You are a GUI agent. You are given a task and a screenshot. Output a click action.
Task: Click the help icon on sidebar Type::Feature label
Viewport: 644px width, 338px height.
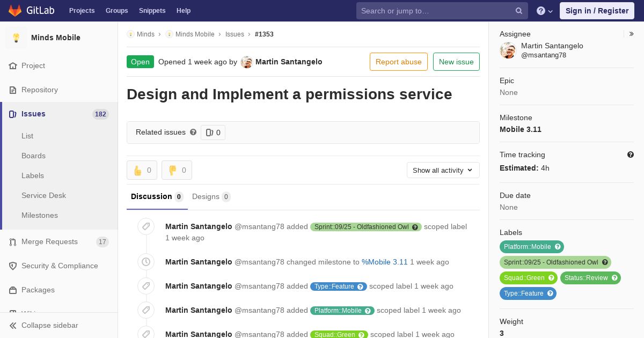550,293
